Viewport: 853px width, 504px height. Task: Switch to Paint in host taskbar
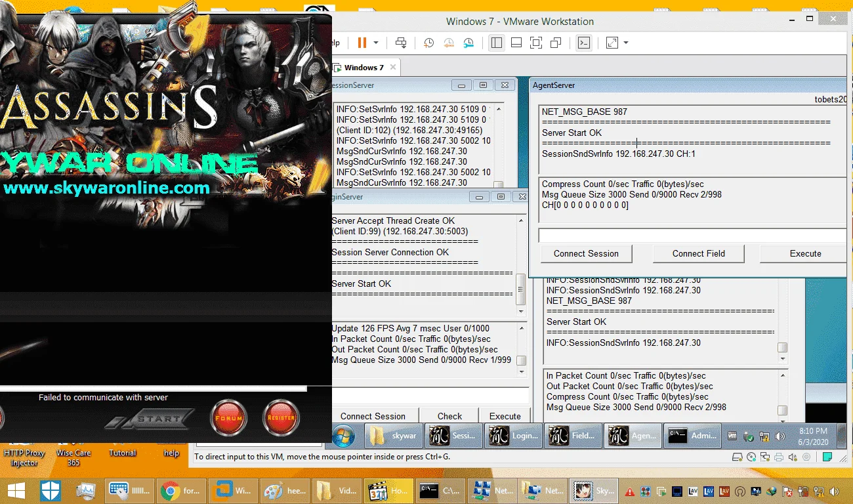click(286, 490)
